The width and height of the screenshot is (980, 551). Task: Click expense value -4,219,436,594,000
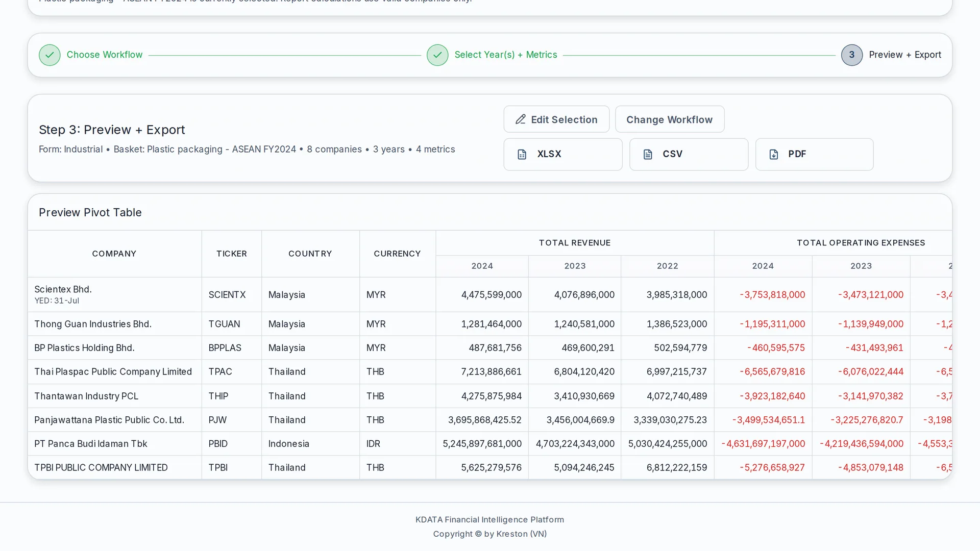pos(862,444)
